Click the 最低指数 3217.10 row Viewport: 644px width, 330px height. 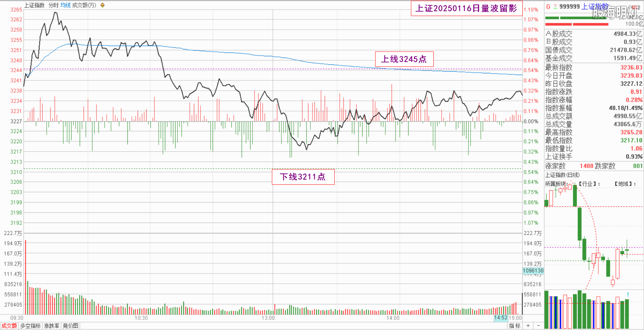click(x=594, y=140)
